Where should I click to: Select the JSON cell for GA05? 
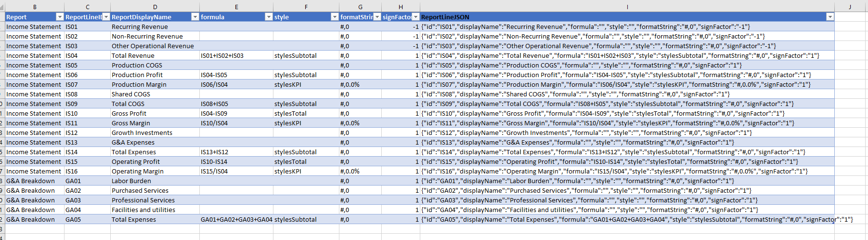pos(627,219)
